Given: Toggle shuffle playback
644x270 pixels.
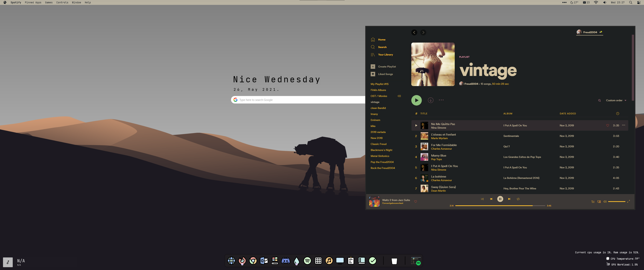Looking at the screenshot, I should click(482, 199).
